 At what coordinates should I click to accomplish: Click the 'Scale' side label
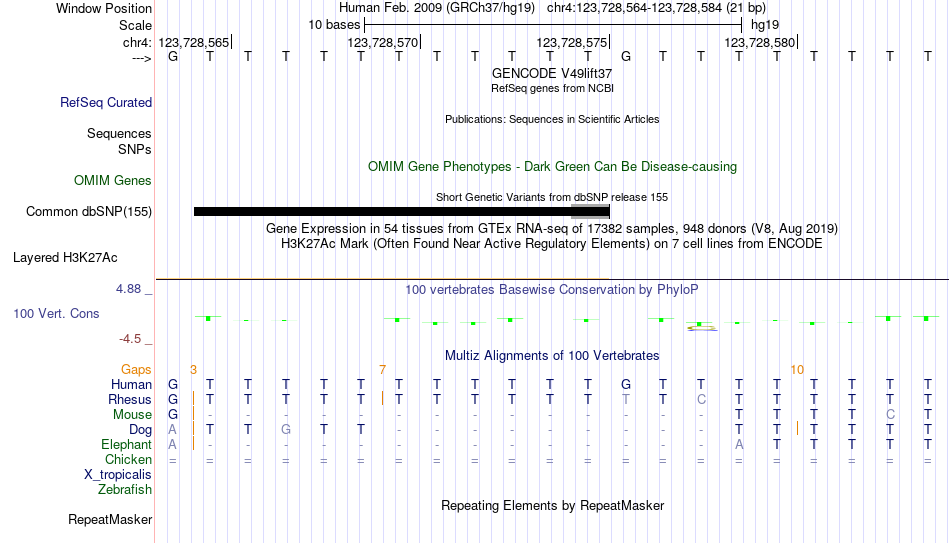coord(135,25)
